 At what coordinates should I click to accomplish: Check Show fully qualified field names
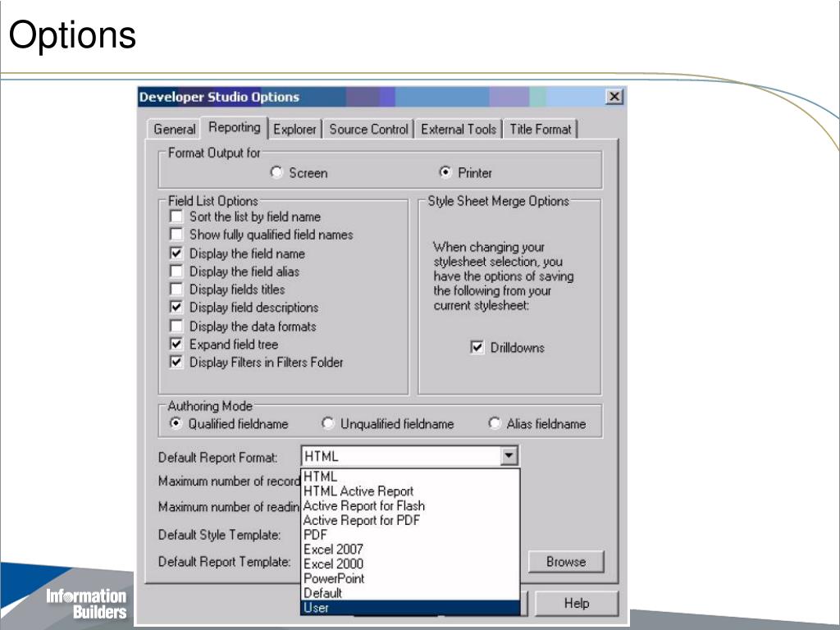pos(176,234)
